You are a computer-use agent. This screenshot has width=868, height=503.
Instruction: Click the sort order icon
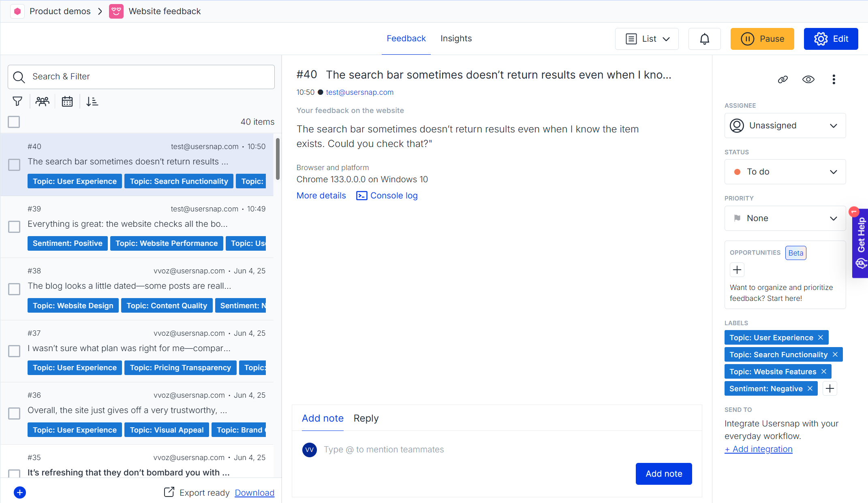tap(92, 101)
